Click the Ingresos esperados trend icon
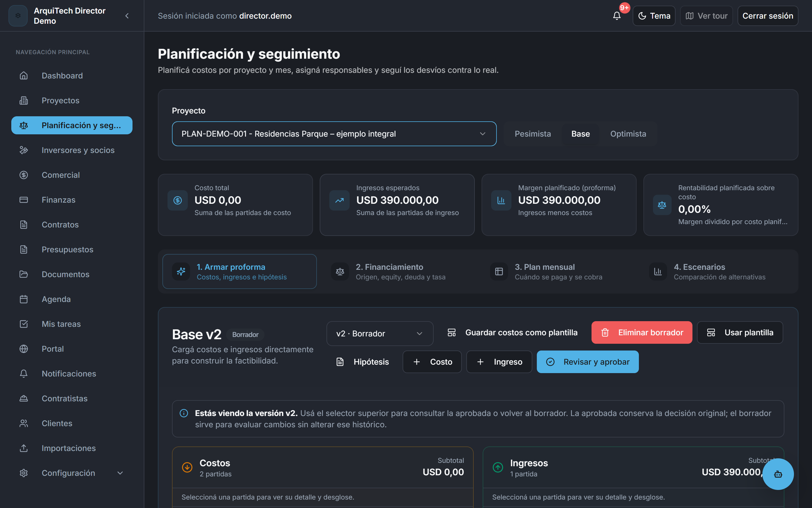 coord(339,201)
